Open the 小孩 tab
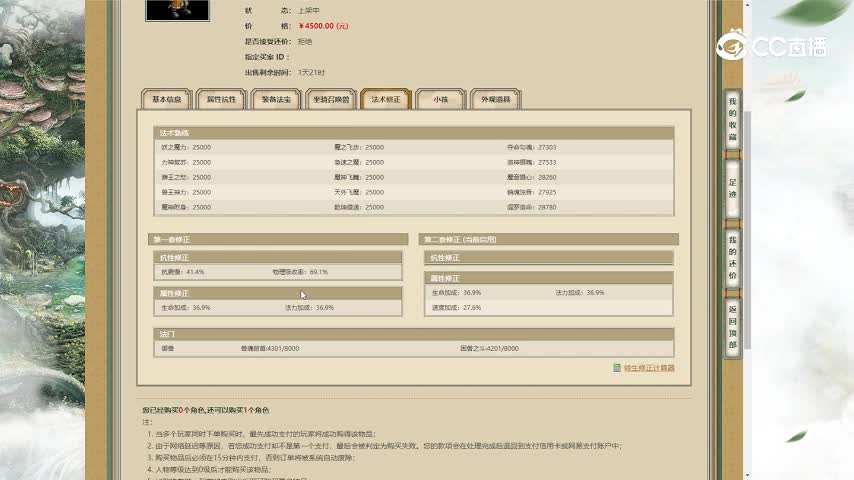This screenshot has width=854, height=480. [441, 99]
